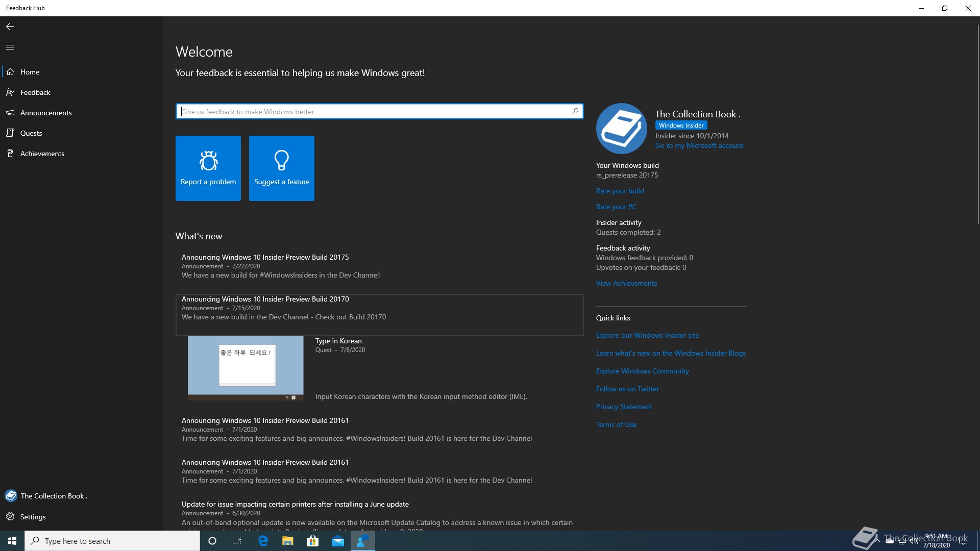Click the Windows Insider badge
This screenshot has width=980, height=551.
point(681,126)
